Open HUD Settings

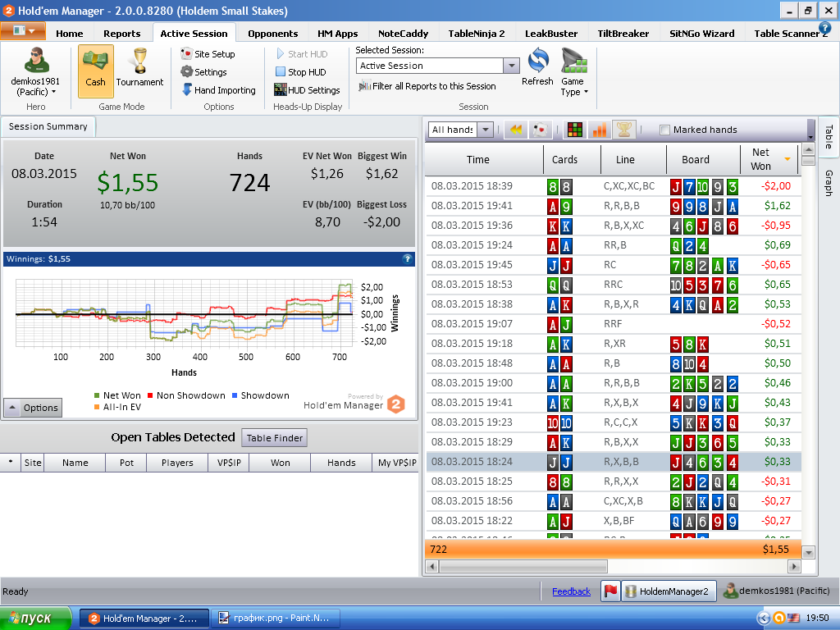click(307, 90)
